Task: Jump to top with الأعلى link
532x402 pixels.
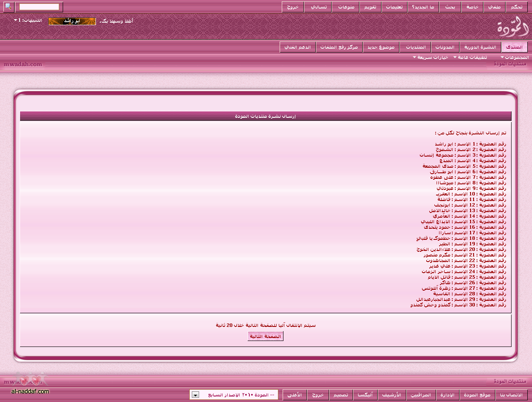Action: click(x=295, y=395)
